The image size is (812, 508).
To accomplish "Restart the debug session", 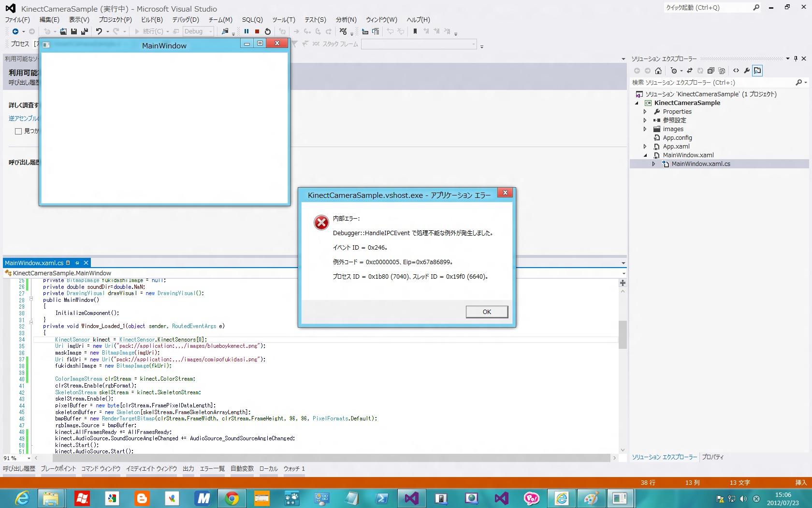I will coord(268,31).
